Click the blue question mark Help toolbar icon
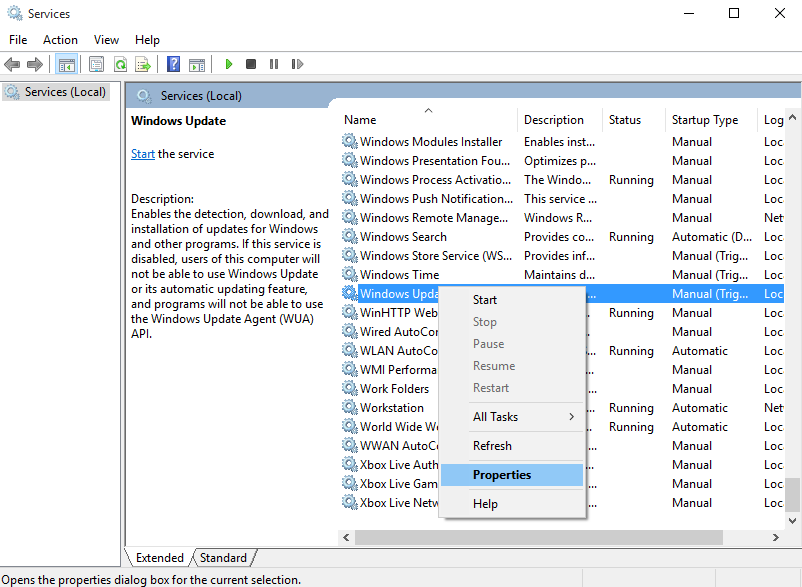 pos(174,64)
